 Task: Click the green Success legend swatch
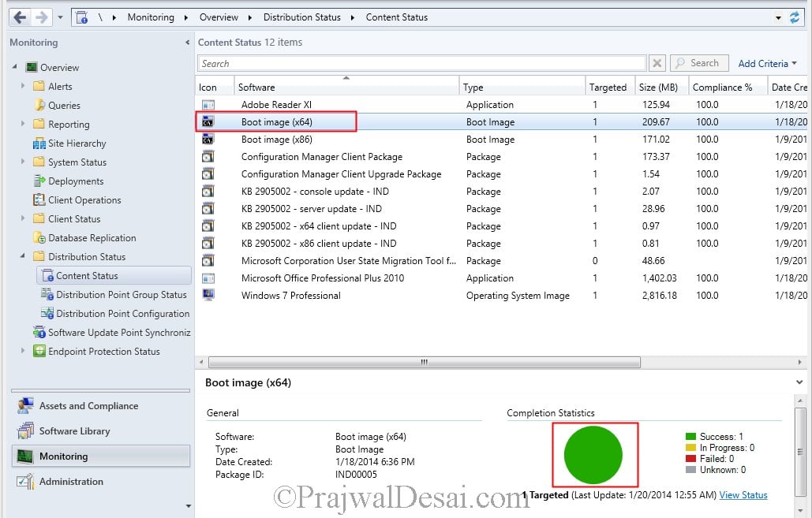(x=690, y=436)
